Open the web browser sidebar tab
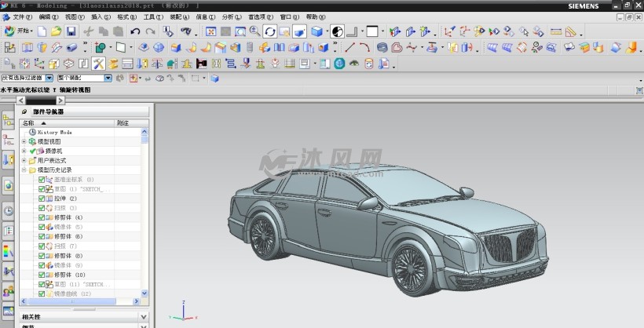Image resolution: width=644 pixels, height=328 pixels. 8,185
